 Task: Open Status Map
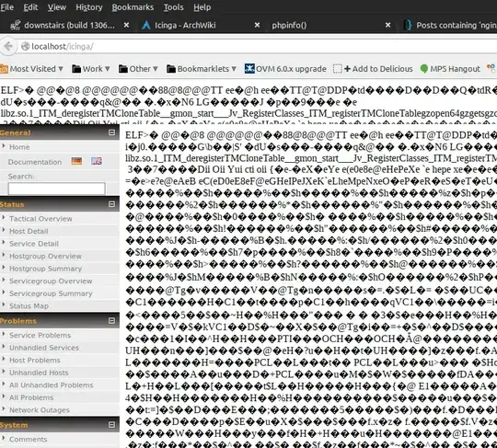[x=29, y=306]
